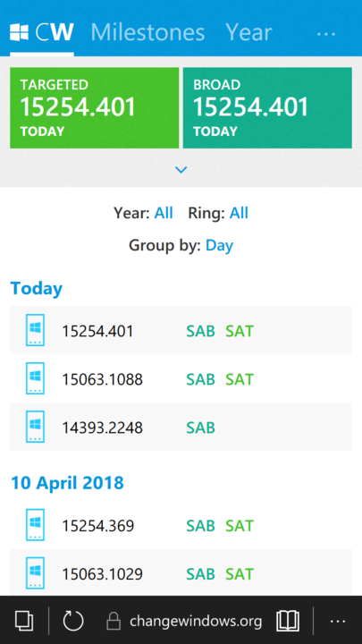Switch to the Year tab

[248, 32]
